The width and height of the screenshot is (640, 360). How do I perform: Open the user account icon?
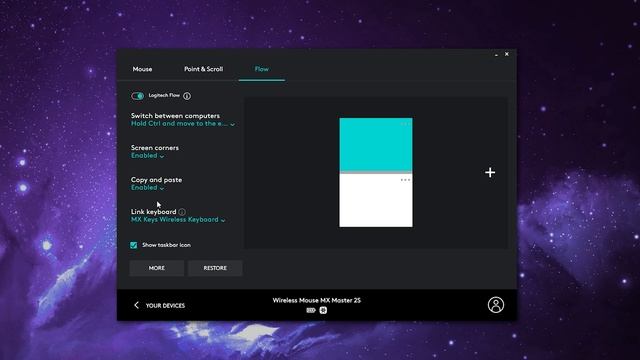pos(496,305)
